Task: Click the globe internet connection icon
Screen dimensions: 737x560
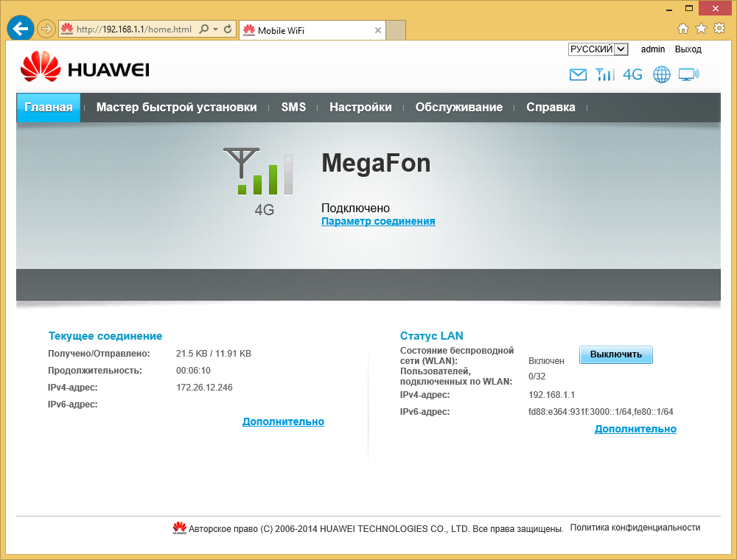Action: pyautogui.click(x=661, y=74)
